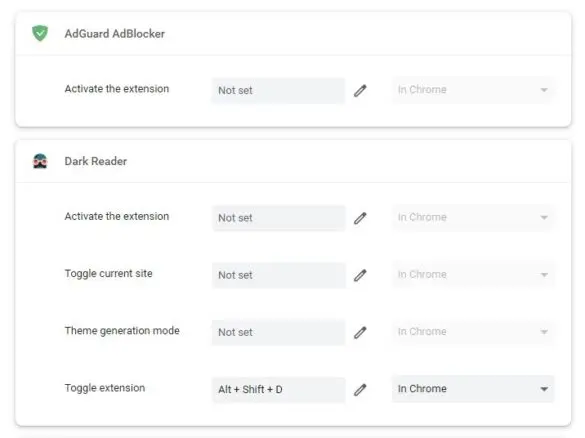Open Toggle current site scope dropdown

coord(473,275)
